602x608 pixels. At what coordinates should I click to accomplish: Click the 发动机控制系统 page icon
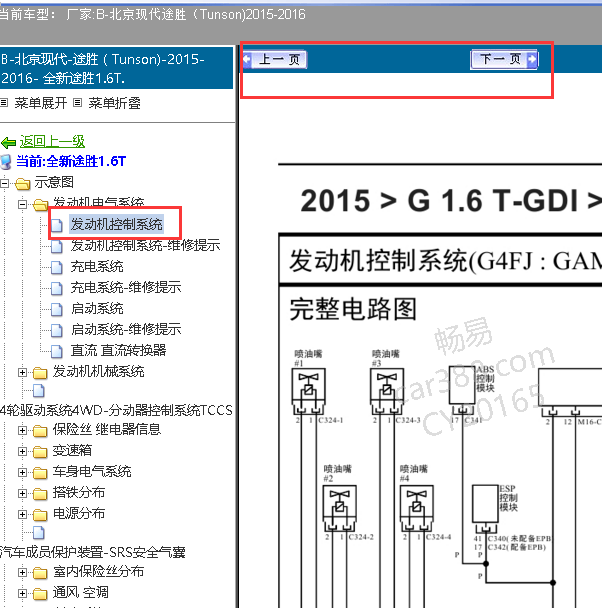pos(57,225)
